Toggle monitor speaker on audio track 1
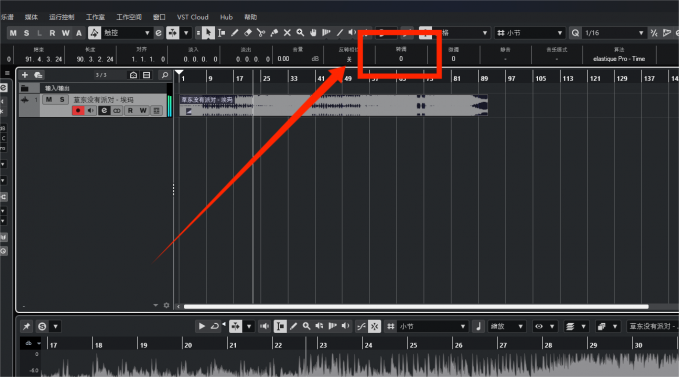679x377 pixels. click(x=91, y=111)
